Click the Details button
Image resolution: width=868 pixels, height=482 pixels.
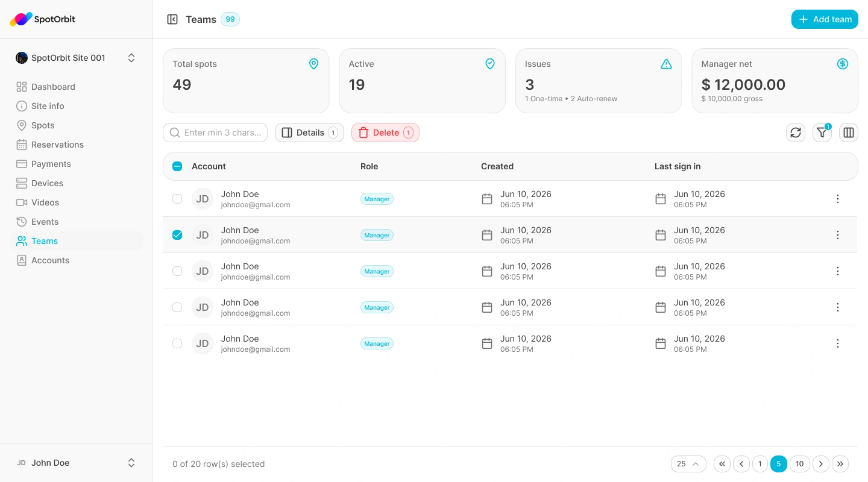click(309, 133)
